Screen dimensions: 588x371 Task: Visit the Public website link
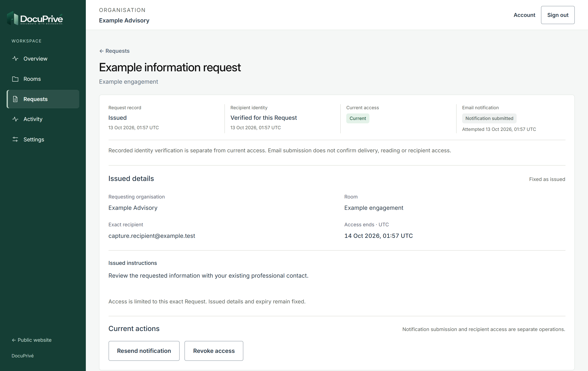click(x=32, y=340)
